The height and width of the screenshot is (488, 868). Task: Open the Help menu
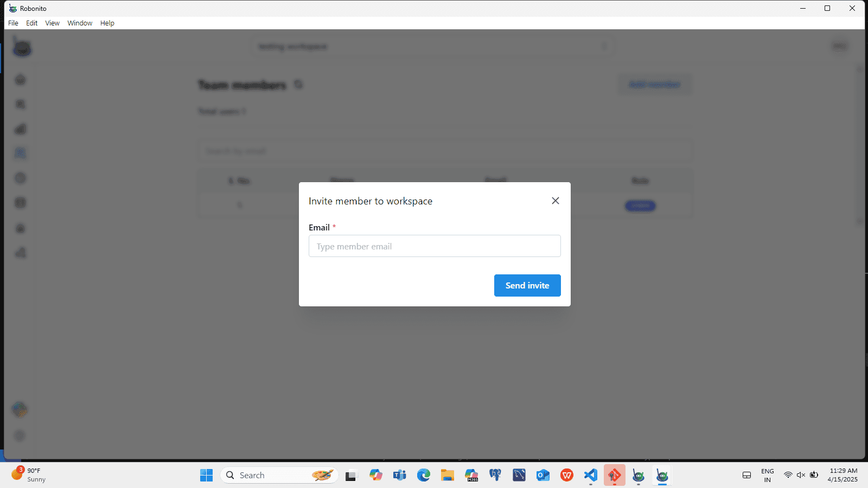[107, 23]
